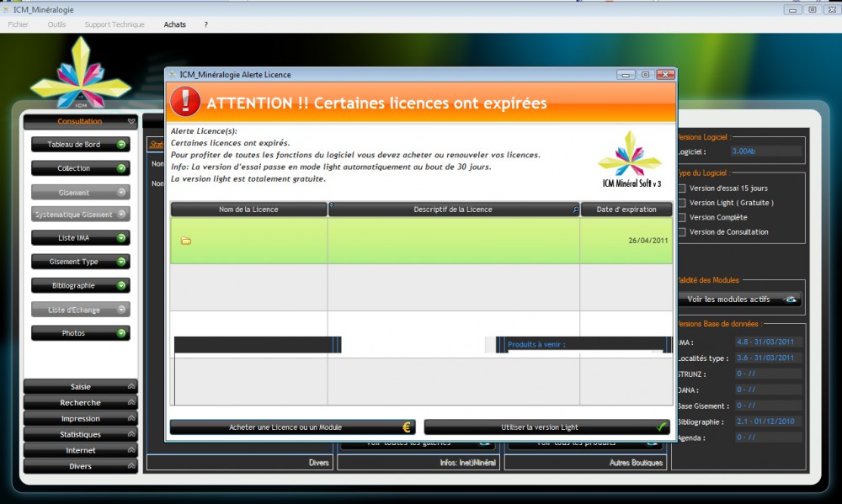Maximize the Alerte Licence dialog

(x=646, y=75)
